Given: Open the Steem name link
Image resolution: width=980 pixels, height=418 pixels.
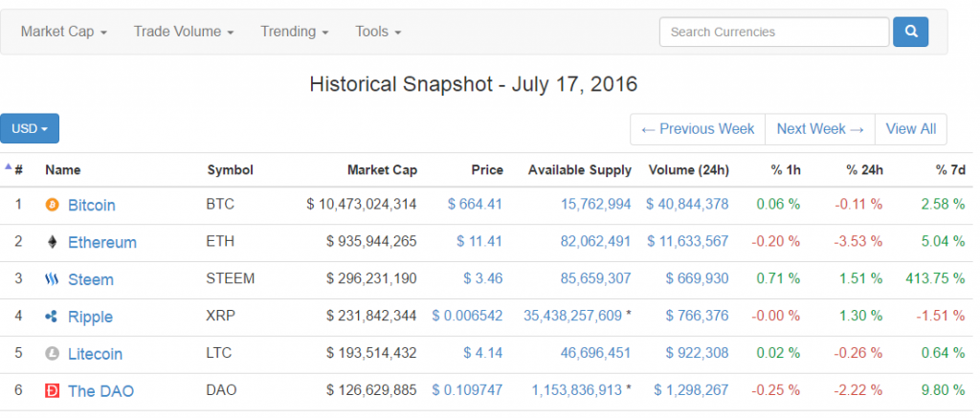Looking at the screenshot, I should click(91, 280).
